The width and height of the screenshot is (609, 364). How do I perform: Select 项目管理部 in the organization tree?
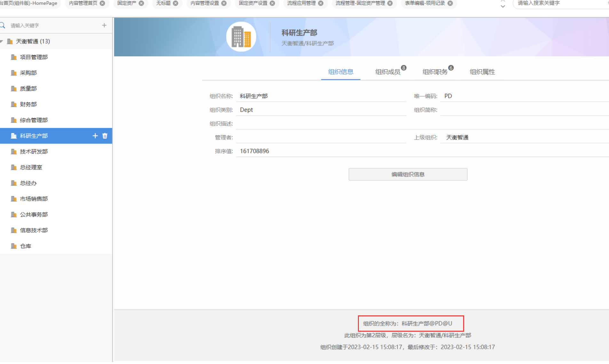coord(56,57)
